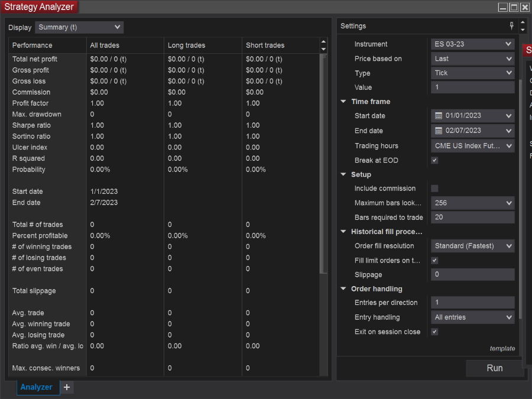Click performance grid scroll down arrow
Viewport: 532px width, 399px height.
323,49
